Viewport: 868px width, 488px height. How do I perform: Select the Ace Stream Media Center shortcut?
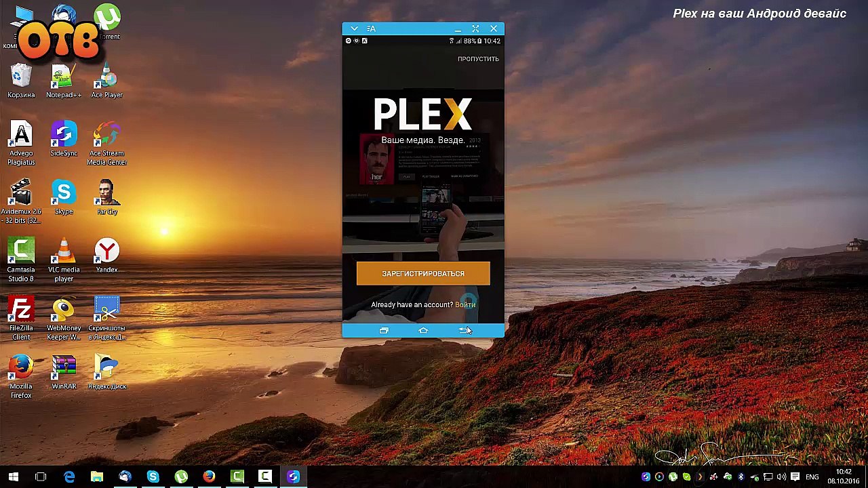[x=107, y=144]
